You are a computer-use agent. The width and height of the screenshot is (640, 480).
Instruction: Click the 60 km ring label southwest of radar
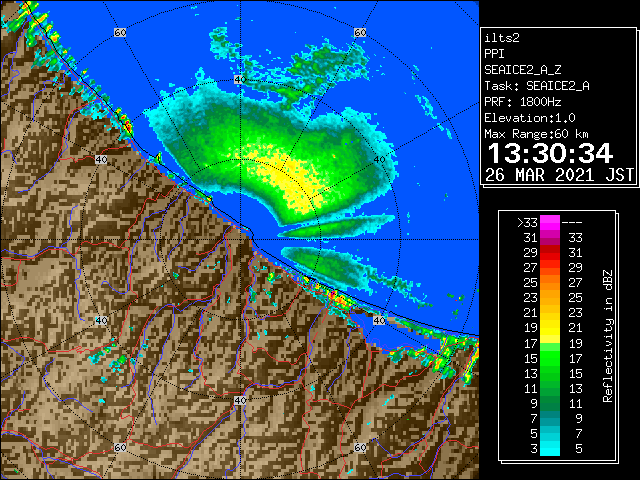[x=120, y=447]
